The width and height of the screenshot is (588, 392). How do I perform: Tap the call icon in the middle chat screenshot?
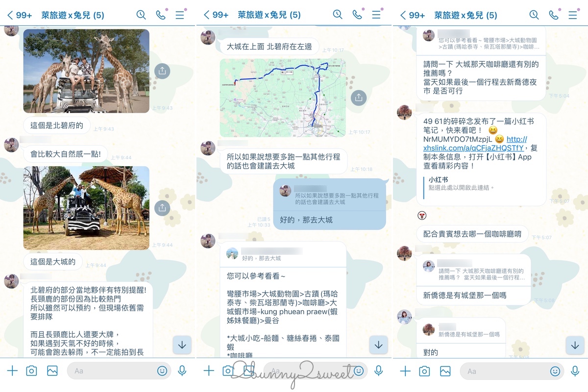coord(357,15)
